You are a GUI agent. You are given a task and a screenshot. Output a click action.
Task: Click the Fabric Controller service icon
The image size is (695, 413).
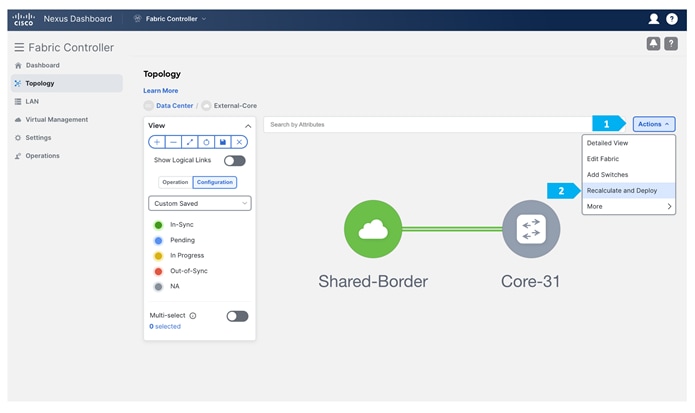137,19
